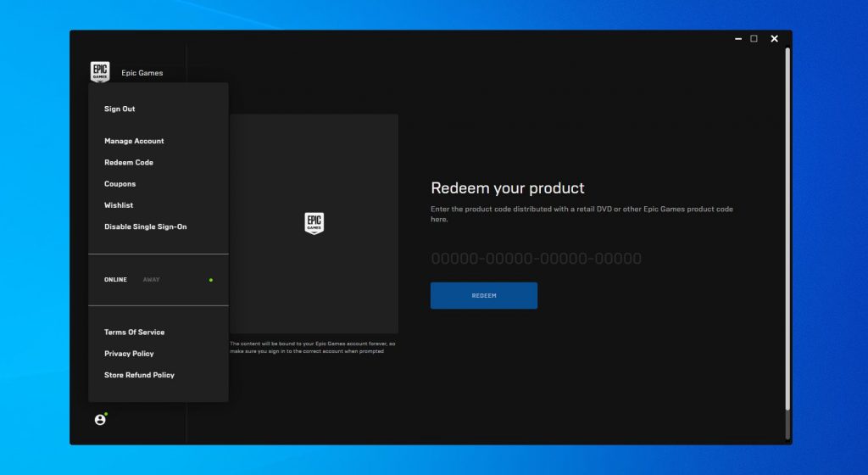
Task: Click the Epic Games logo on product card
Action: click(x=314, y=223)
